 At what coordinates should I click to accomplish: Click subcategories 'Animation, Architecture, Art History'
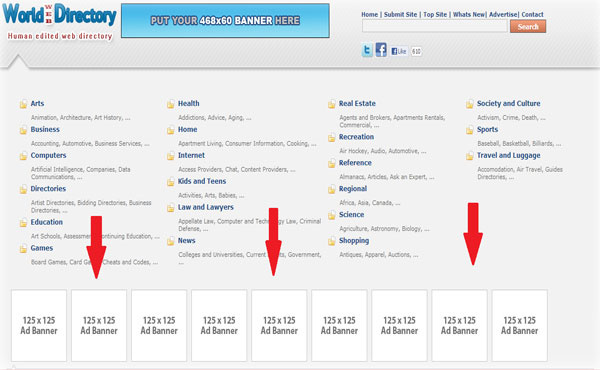click(x=80, y=117)
